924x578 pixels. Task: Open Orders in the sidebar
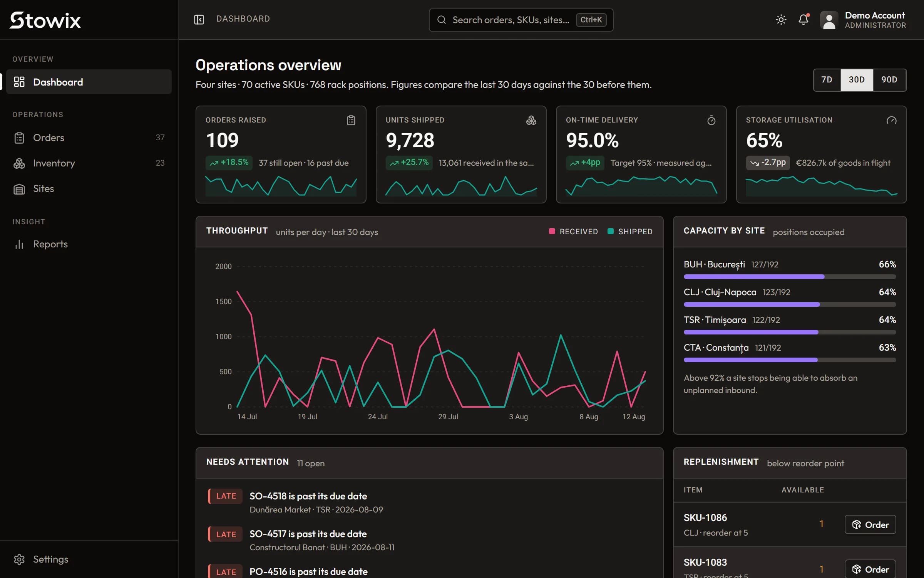[x=89, y=138]
